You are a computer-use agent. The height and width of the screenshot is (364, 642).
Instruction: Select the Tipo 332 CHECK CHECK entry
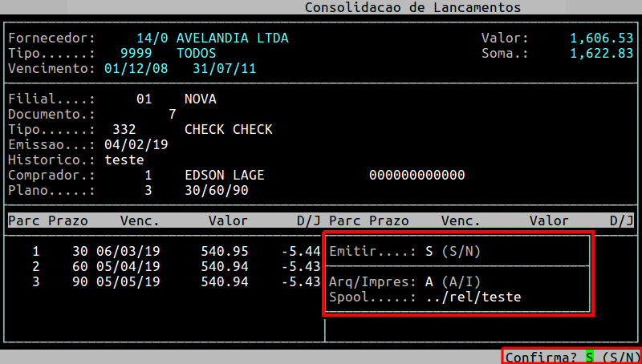point(193,130)
